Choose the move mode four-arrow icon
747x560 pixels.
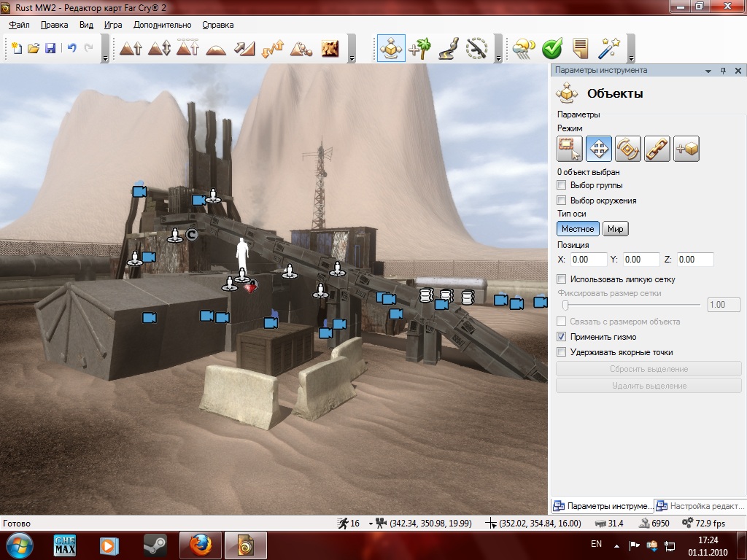[x=599, y=149]
